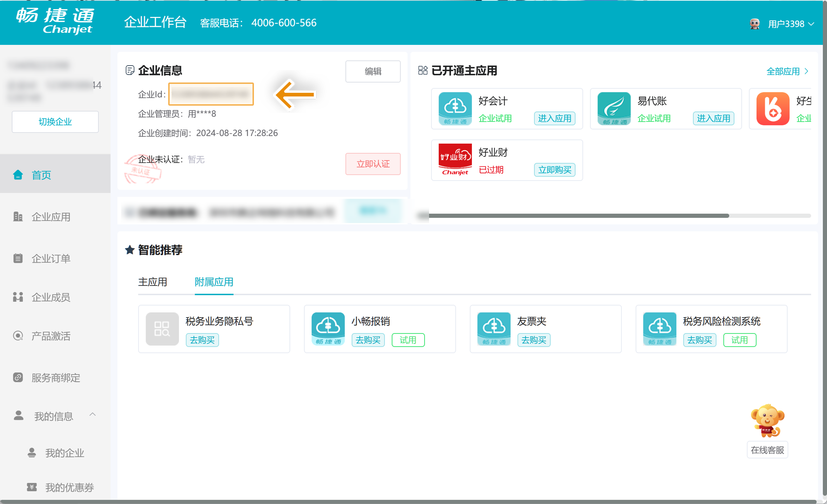The width and height of the screenshot is (827, 504).
Task: Click the 好业财 red app icon
Action: pos(455,160)
